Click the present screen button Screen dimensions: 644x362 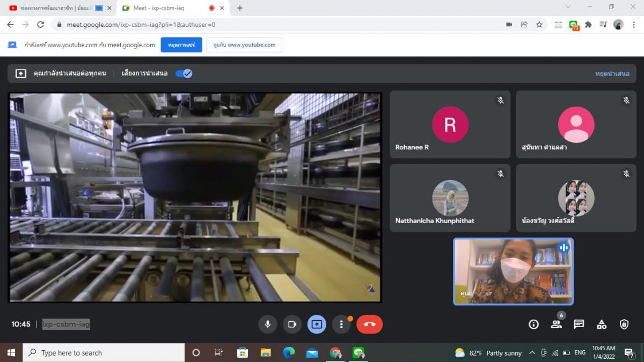(317, 324)
